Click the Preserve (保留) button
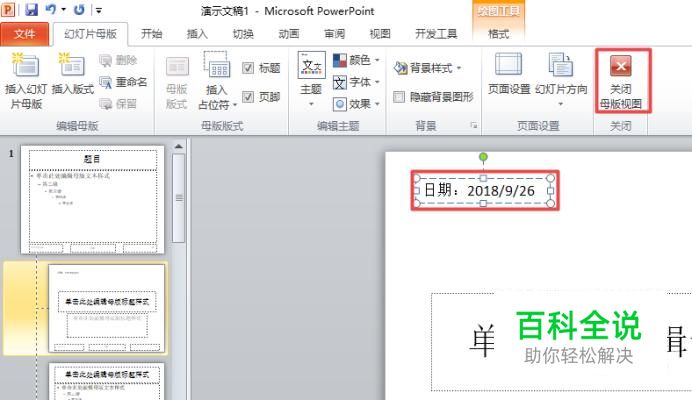The height and width of the screenshot is (400, 692). [118, 104]
